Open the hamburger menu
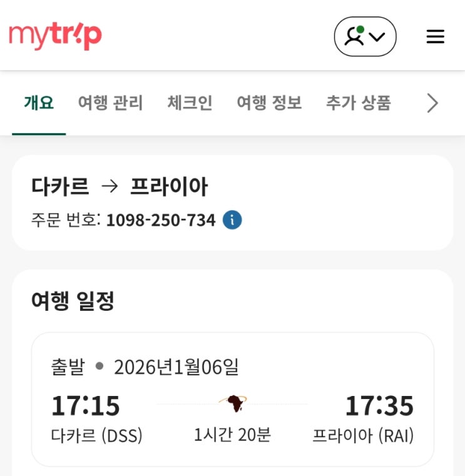This screenshot has height=476, width=465. 435,37
